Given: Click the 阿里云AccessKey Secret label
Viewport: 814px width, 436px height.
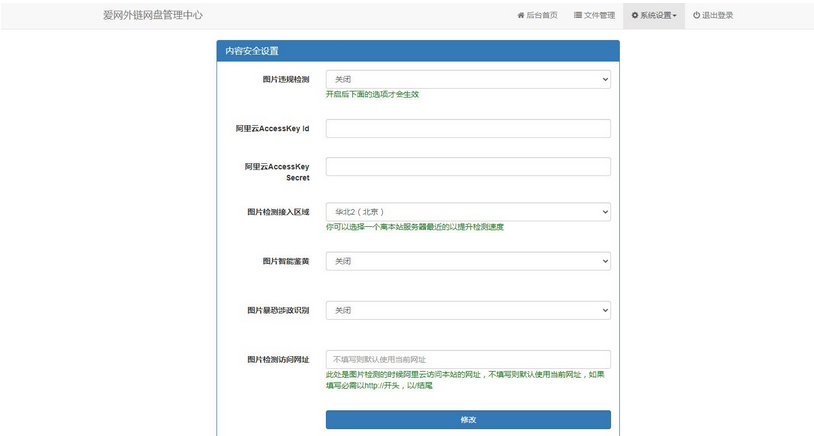Looking at the screenshot, I should [x=277, y=172].
